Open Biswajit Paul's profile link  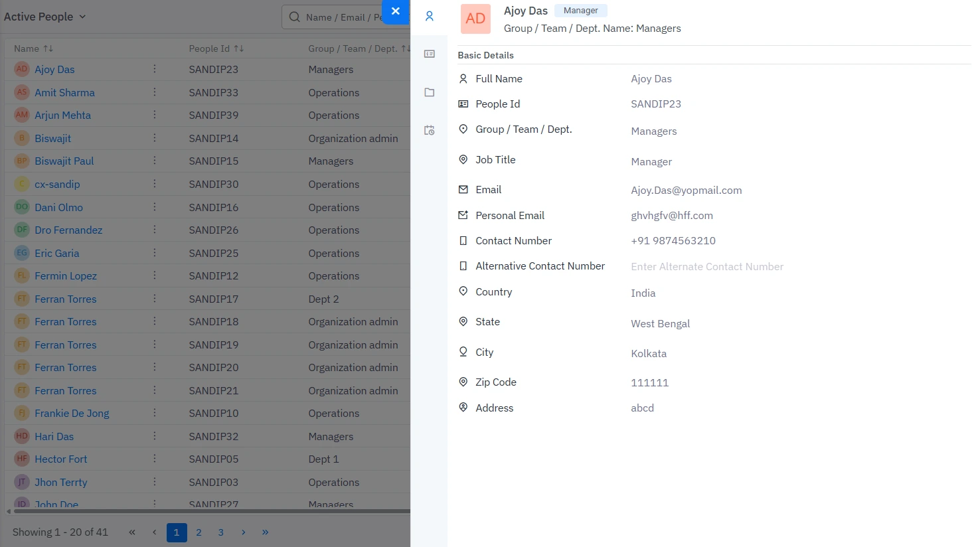tap(64, 161)
